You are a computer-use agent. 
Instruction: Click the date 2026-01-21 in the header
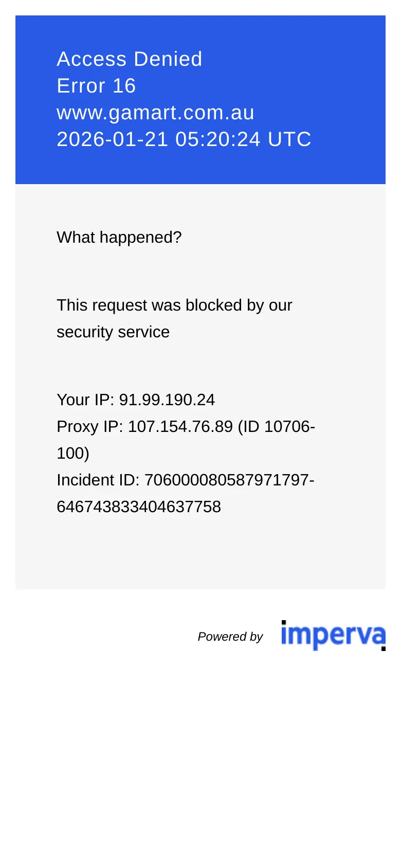(x=113, y=139)
